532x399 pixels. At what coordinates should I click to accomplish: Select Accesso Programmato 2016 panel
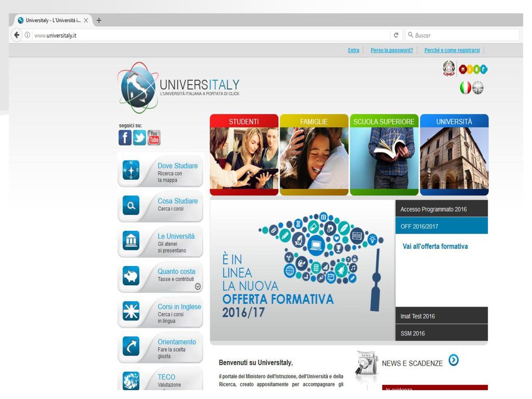click(442, 209)
